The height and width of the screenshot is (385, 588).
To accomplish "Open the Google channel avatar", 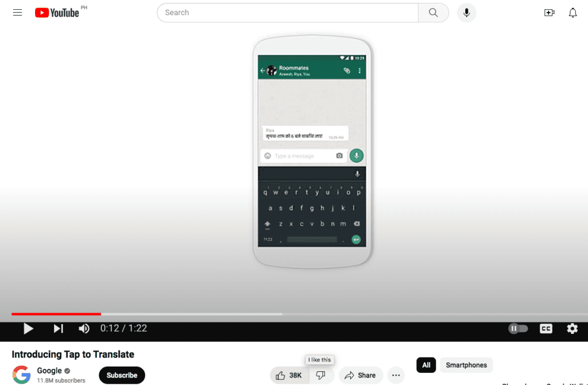I will [x=21, y=375].
